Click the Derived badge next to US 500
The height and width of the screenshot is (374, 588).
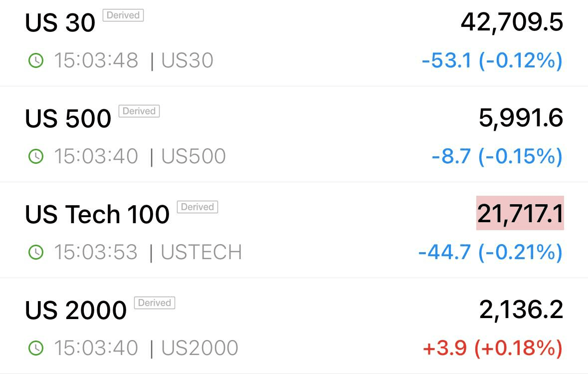tap(139, 111)
